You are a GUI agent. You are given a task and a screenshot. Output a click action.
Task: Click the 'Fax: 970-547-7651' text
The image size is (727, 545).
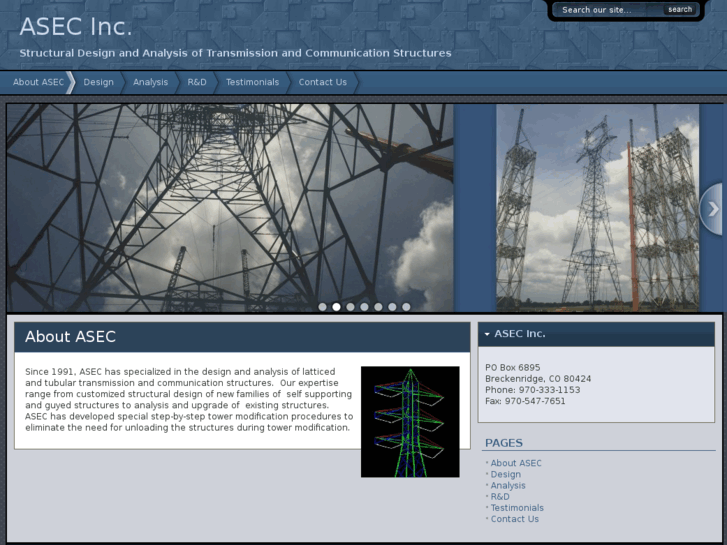525,401
